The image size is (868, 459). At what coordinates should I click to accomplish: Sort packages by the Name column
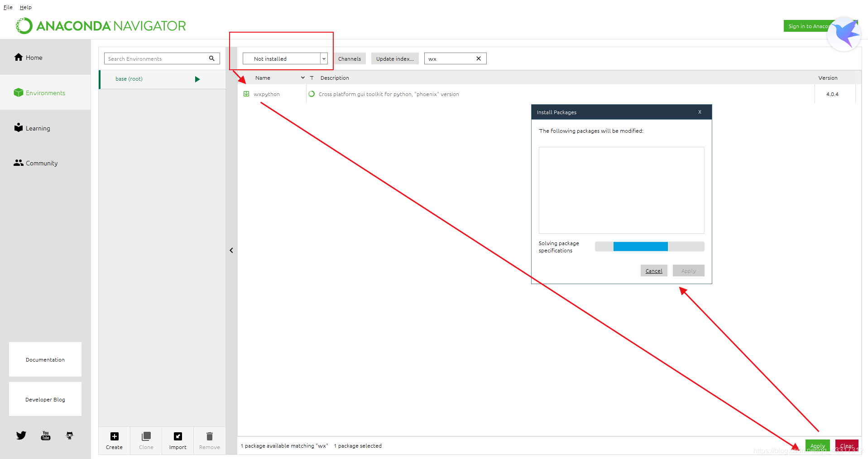tap(263, 78)
